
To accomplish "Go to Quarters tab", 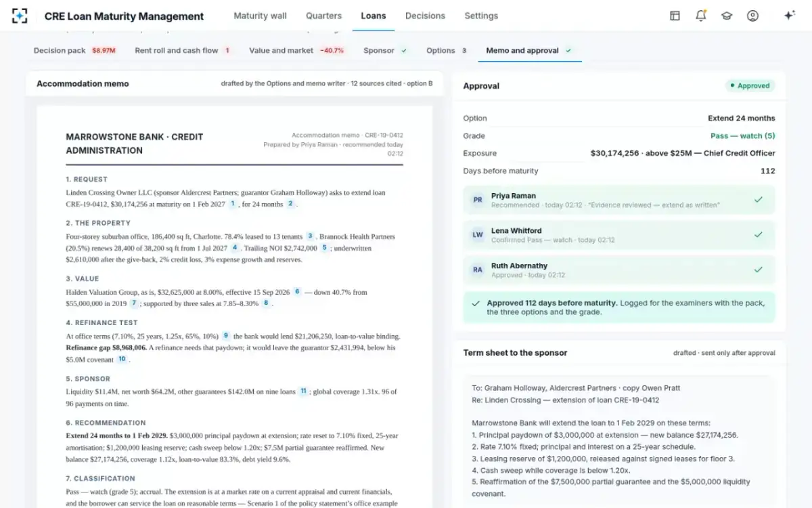I will [x=323, y=16].
